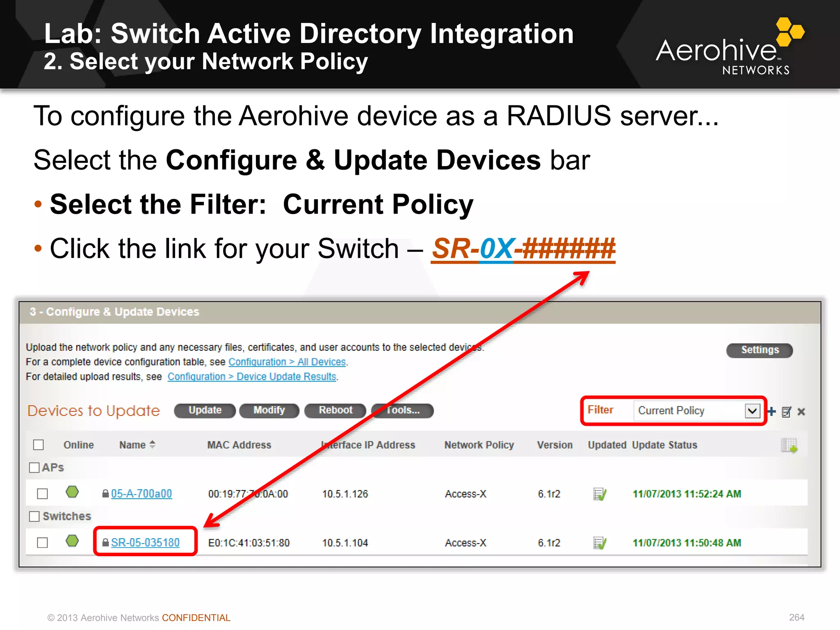
Task: Click the lock icon beside 05-A-700a00
Action: (105, 493)
